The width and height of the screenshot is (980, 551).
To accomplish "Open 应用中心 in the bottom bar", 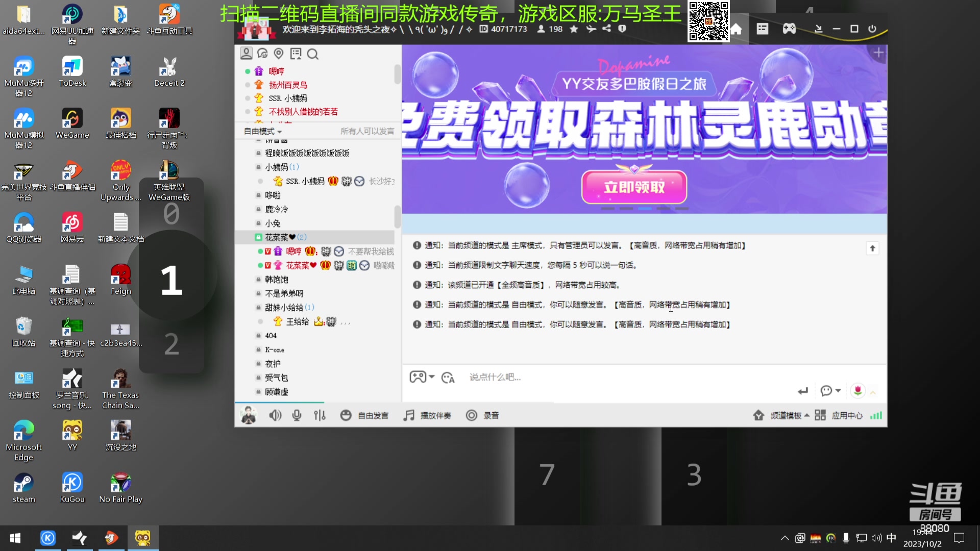I will pyautogui.click(x=847, y=416).
